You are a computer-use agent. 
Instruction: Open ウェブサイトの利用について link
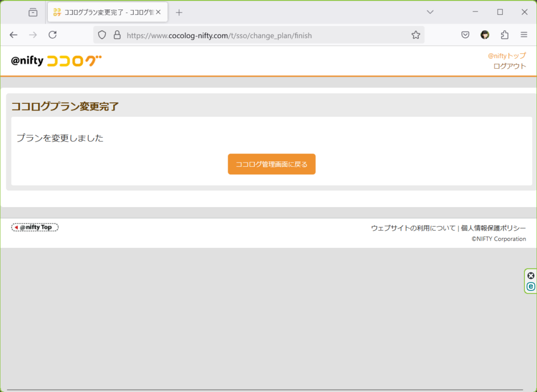413,228
